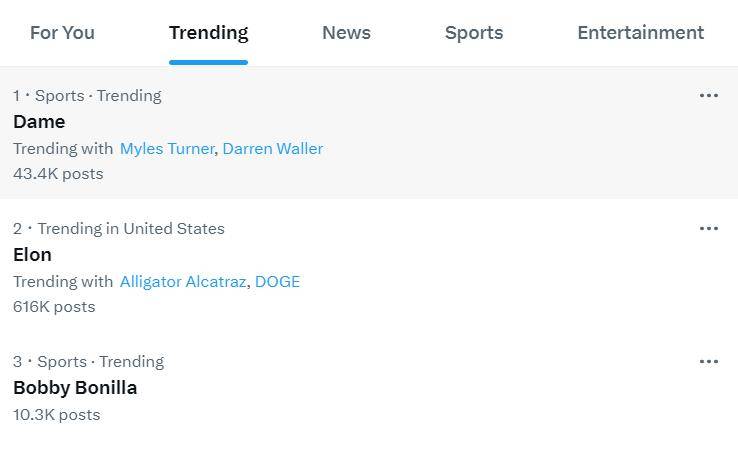The width and height of the screenshot is (738, 453).
Task: Select the Trending tab
Action: coord(208,33)
